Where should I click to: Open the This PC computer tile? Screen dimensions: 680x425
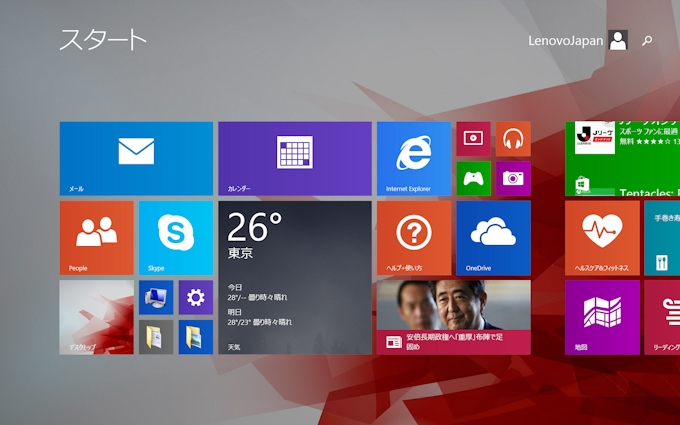click(156, 297)
